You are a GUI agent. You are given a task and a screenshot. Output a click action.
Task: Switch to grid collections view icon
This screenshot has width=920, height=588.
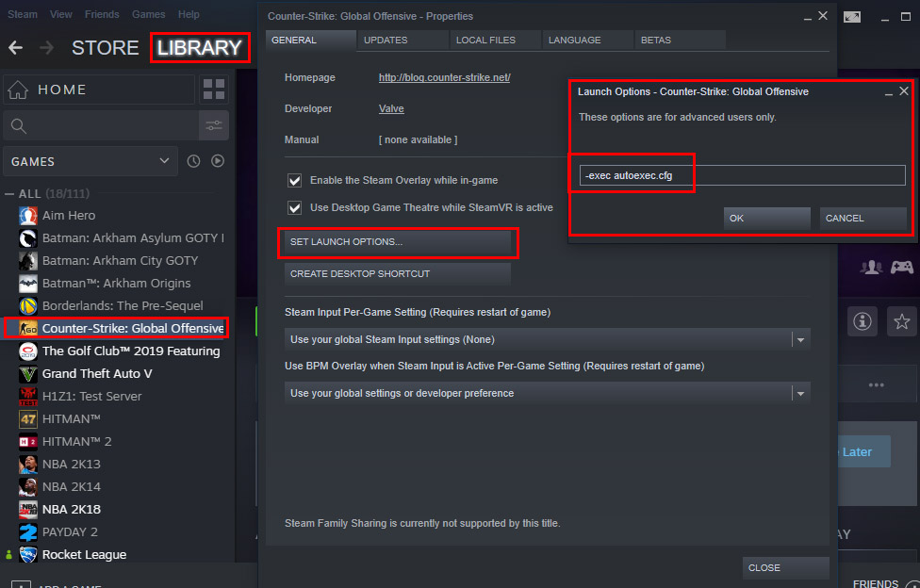click(214, 90)
